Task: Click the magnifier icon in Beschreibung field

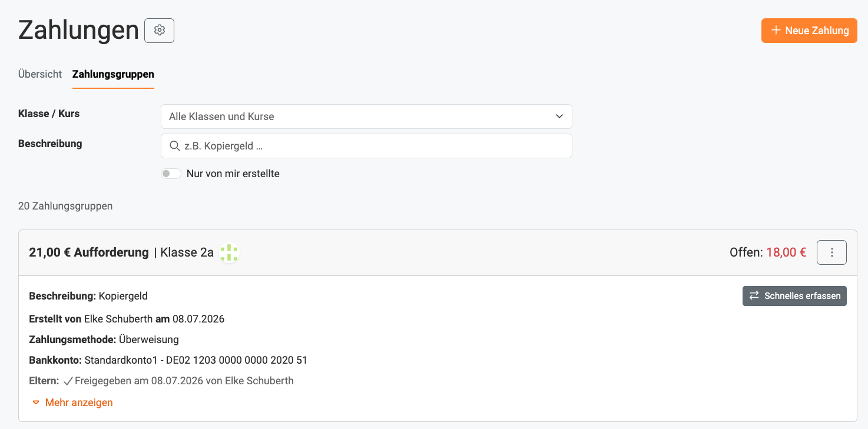Action: (x=174, y=146)
